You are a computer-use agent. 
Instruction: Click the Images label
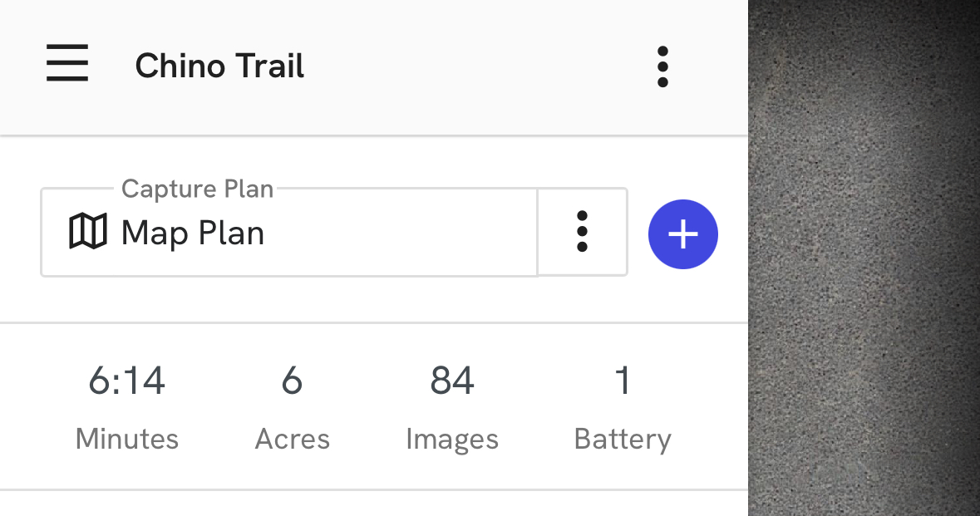pyautogui.click(x=452, y=439)
